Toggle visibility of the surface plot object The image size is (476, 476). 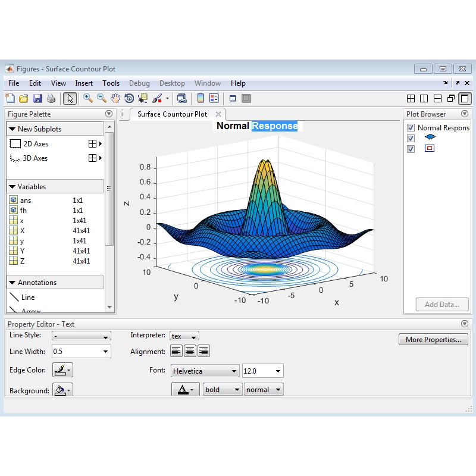click(411, 138)
